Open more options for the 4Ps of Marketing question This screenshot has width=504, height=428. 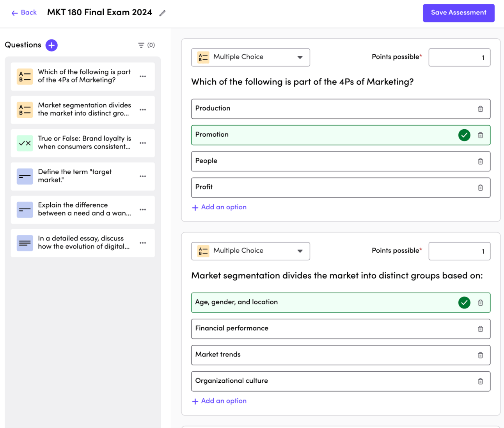coord(143,77)
